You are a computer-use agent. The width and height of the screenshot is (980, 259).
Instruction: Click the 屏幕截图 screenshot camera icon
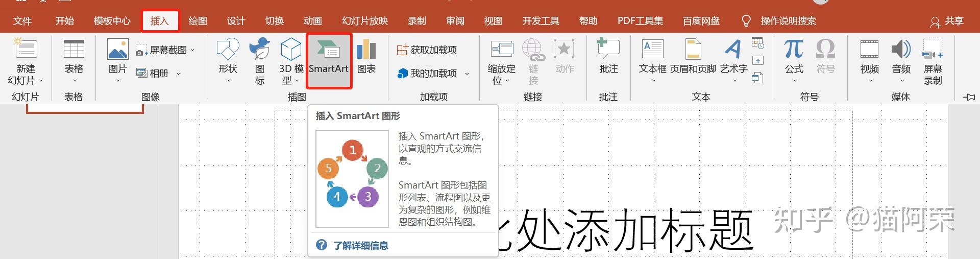click(x=141, y=51)
